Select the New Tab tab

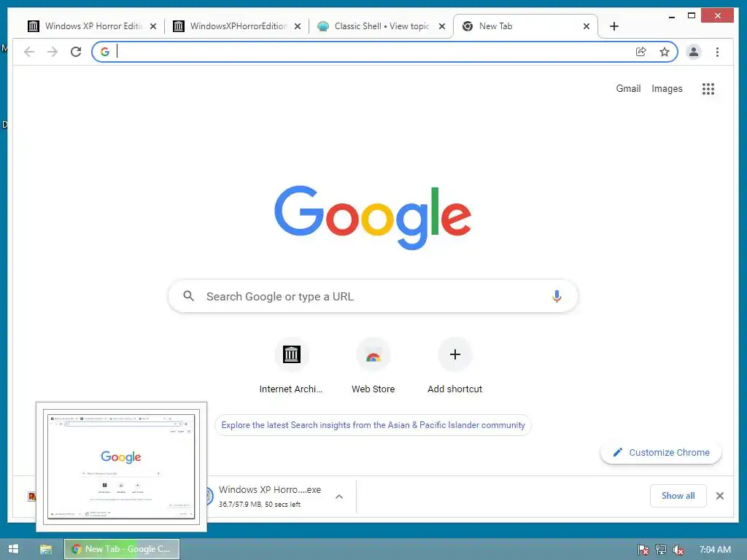click(524, 26)
